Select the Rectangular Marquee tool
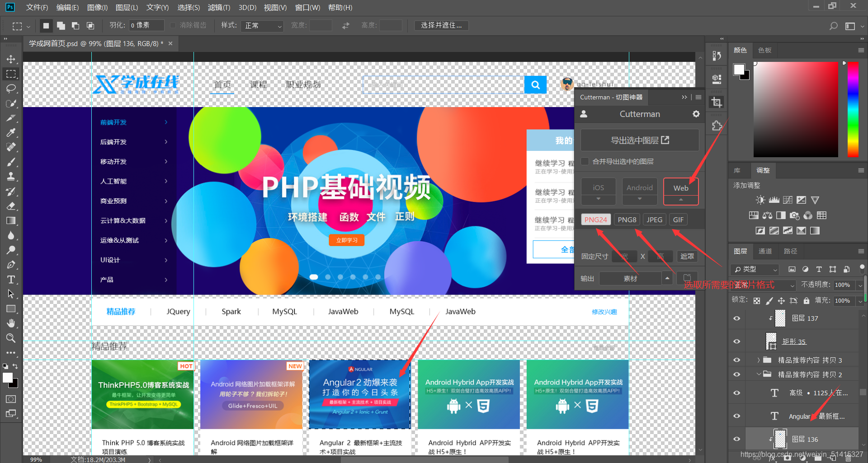The width and height of the screenshot is (868, 463). [x=11, y=74]
